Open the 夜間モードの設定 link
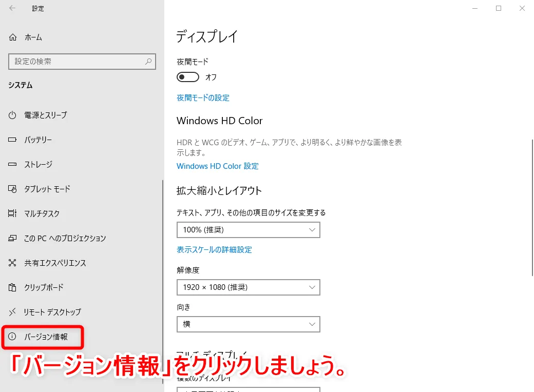 203,98
